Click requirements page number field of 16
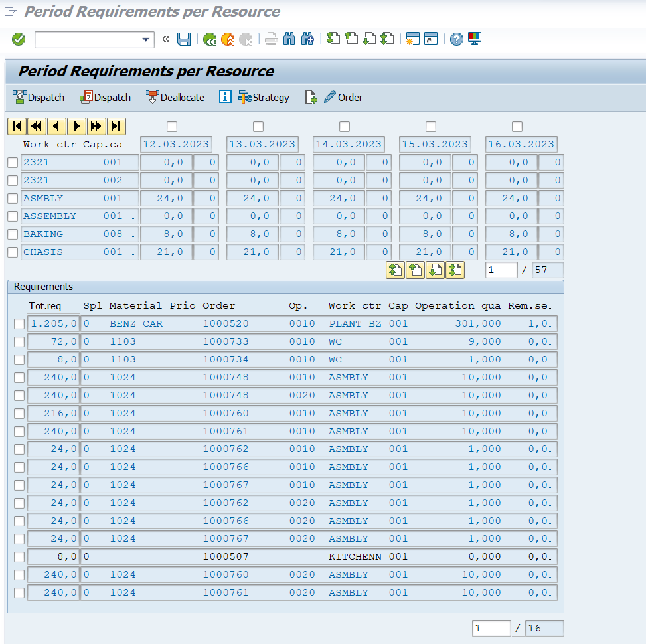 click(x=491, y=628)
